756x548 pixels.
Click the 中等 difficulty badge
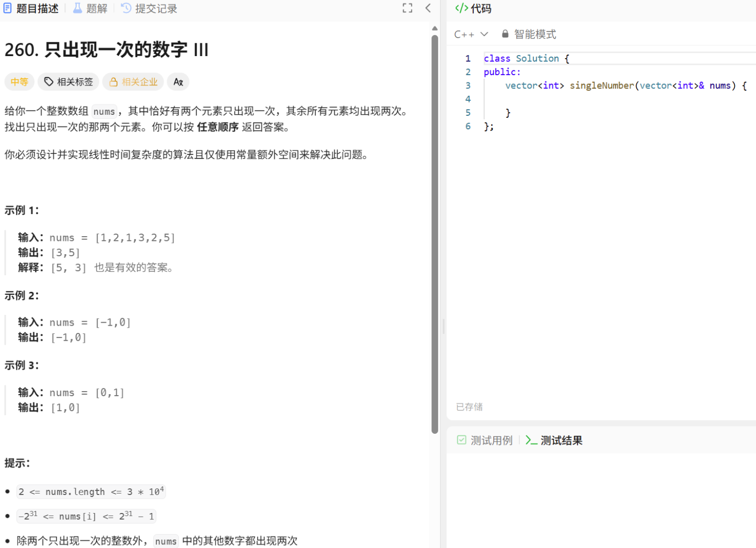[20, 81]
